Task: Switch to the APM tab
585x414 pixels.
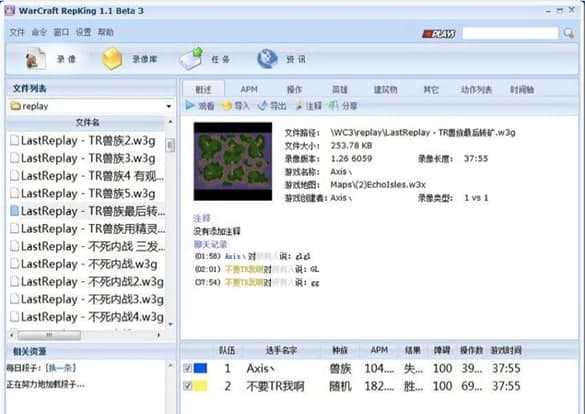Action: (249, 90)
